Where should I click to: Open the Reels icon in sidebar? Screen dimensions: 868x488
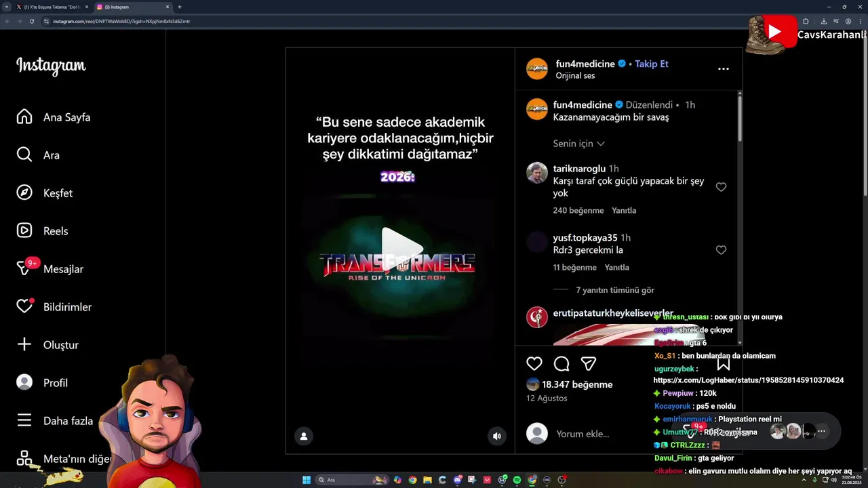[24, 230]
